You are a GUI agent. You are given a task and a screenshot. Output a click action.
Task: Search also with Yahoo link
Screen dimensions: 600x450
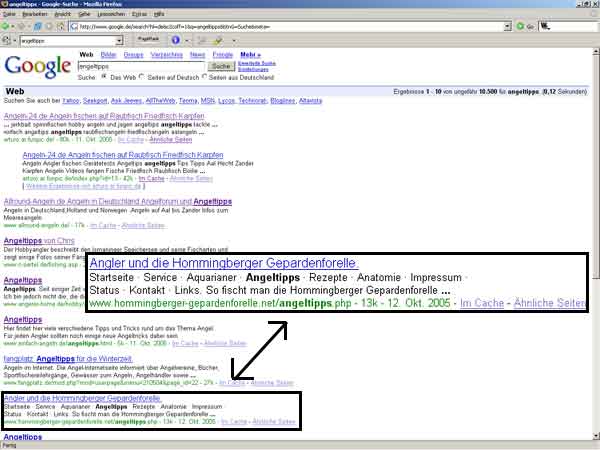click(71, 101)
